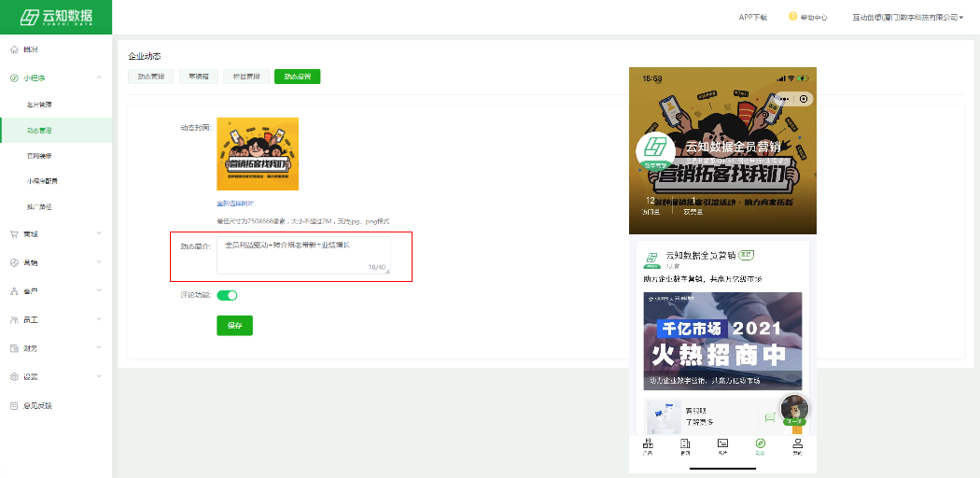Image resolution: width=980 pixels, height=478 pixels.
Task: Tap the floating dog avatar in phone preview
Action: (795, 410)
